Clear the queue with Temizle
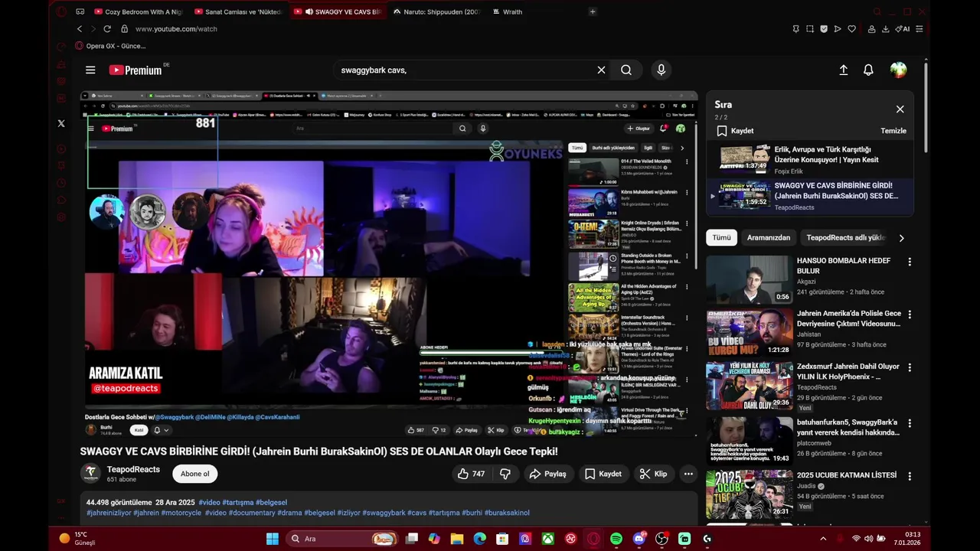This screenshot has width=980, height=551. pos(893,131)
